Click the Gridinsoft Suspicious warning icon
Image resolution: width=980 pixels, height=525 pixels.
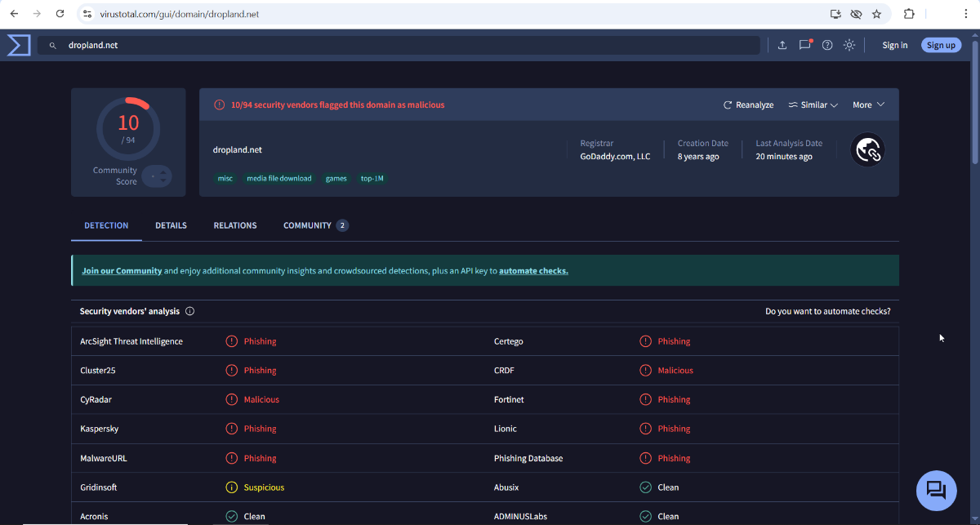click(x=232, y=487)
